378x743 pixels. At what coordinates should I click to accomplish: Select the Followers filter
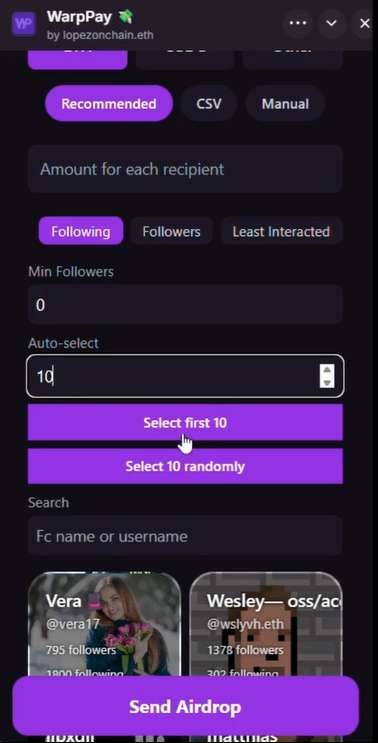coord(171,231)
